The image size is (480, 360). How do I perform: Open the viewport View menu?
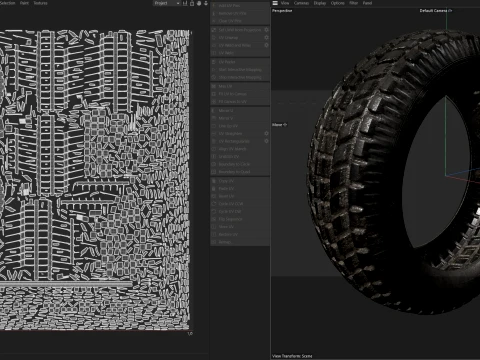(285, 3)
